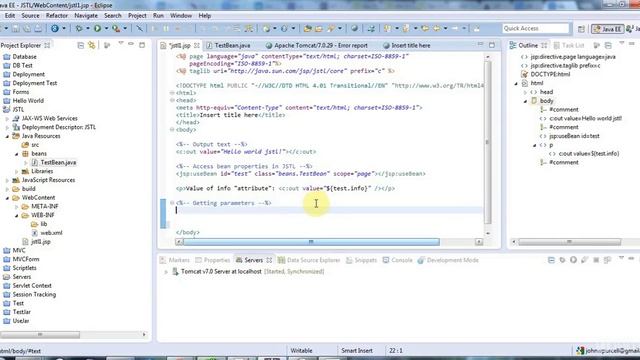Click editor horizontal scrollbar thumb
The width and height of the screenshot is (640, 360).
click(x=311, y=242)
